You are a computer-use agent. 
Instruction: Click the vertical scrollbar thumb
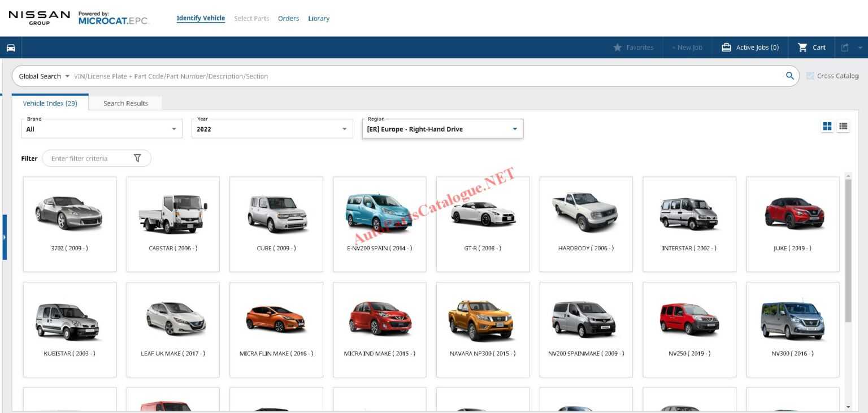pos(848,251)
